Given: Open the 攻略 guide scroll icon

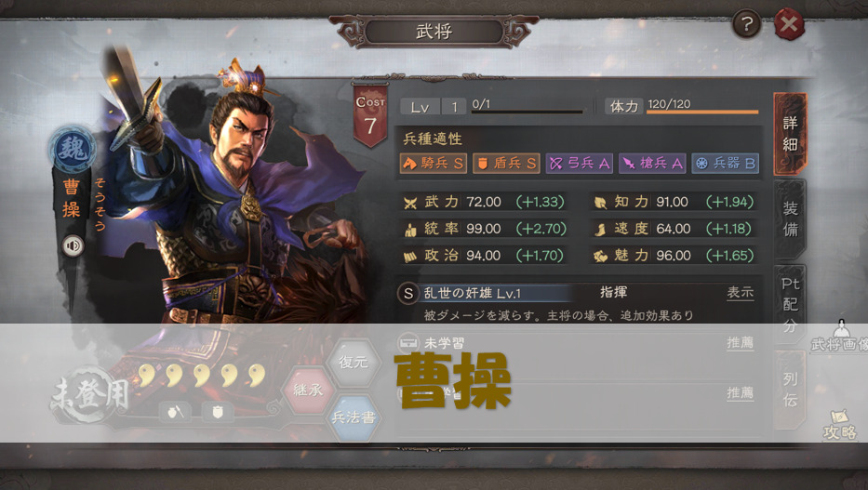Looking at the screenshot, I should 840,425.
